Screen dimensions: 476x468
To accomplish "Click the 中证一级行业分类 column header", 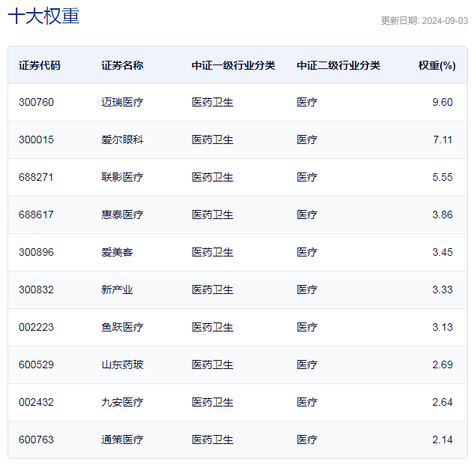I will point(233,65).
